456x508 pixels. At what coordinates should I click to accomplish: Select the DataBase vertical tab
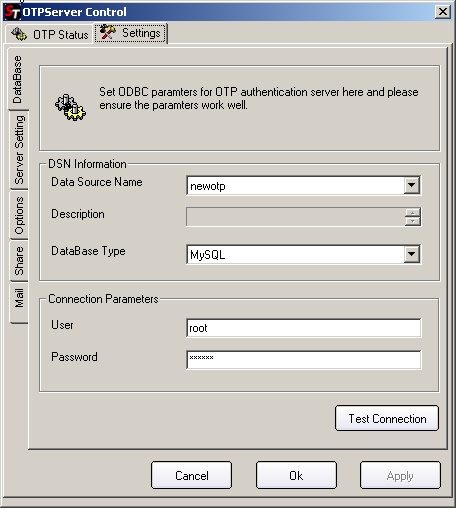(x=18, y=79)
